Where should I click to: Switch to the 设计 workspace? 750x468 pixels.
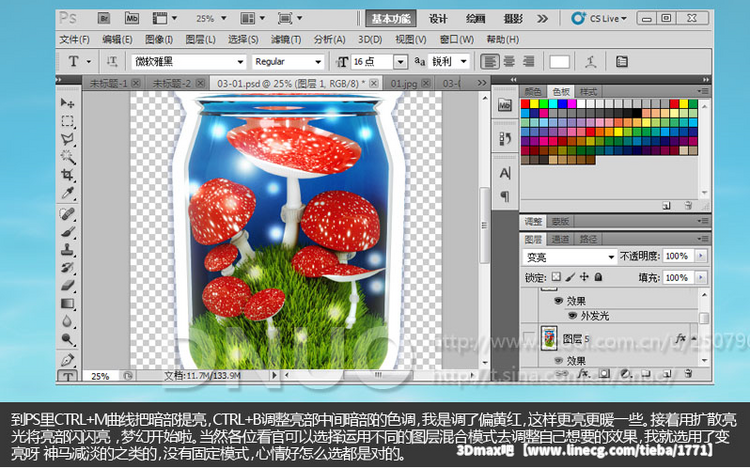438,19
